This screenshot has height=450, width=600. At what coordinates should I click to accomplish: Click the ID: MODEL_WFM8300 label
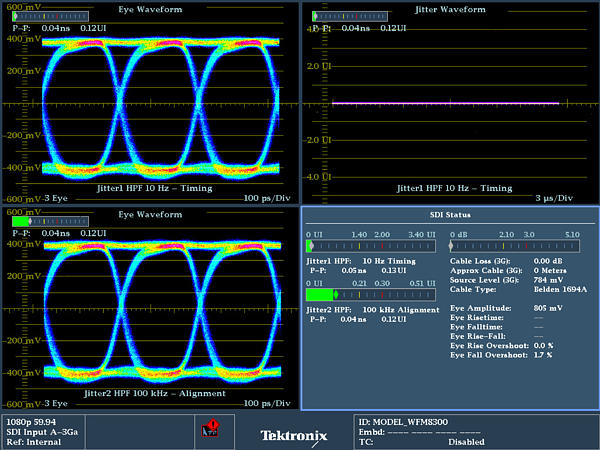(x=405, y=421)
